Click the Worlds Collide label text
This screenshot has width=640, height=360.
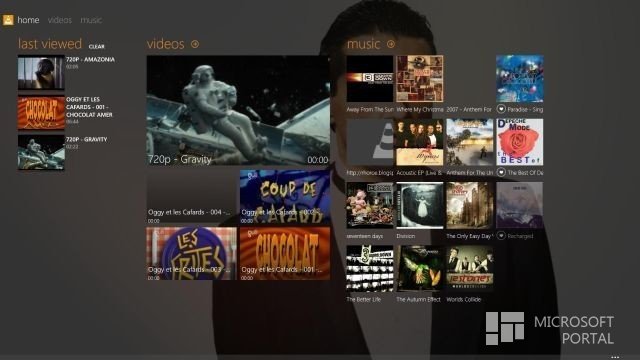tap(464, 299)
